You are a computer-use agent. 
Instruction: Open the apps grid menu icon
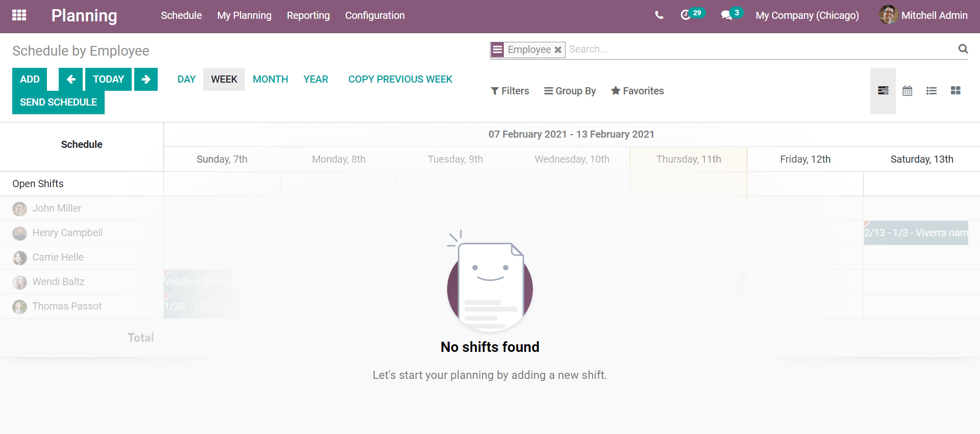pos(19,15)
